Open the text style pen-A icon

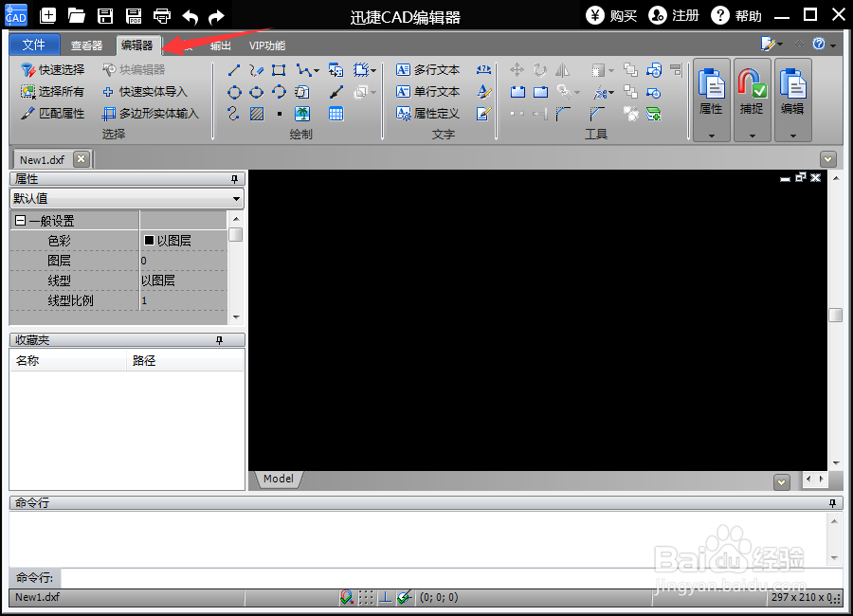click(x=483, y=91)
